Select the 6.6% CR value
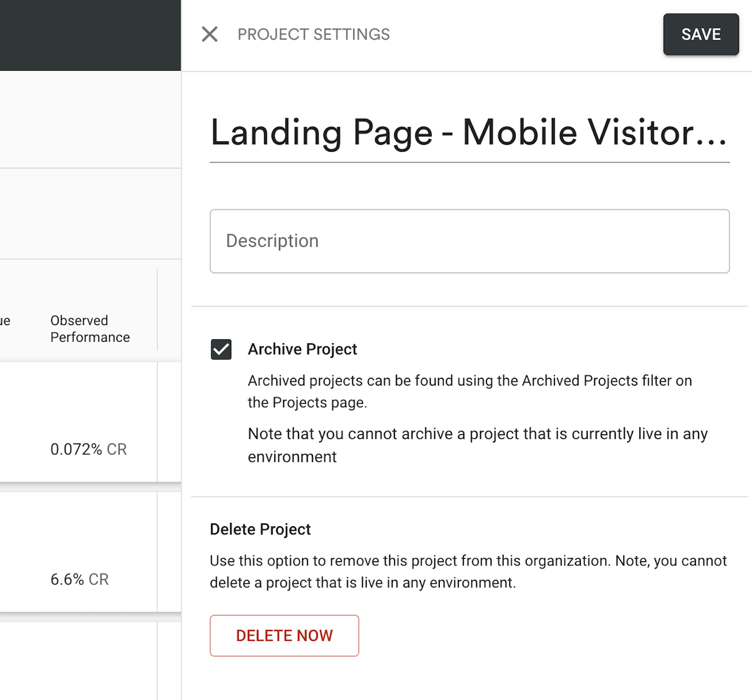 tap(80, 579)
